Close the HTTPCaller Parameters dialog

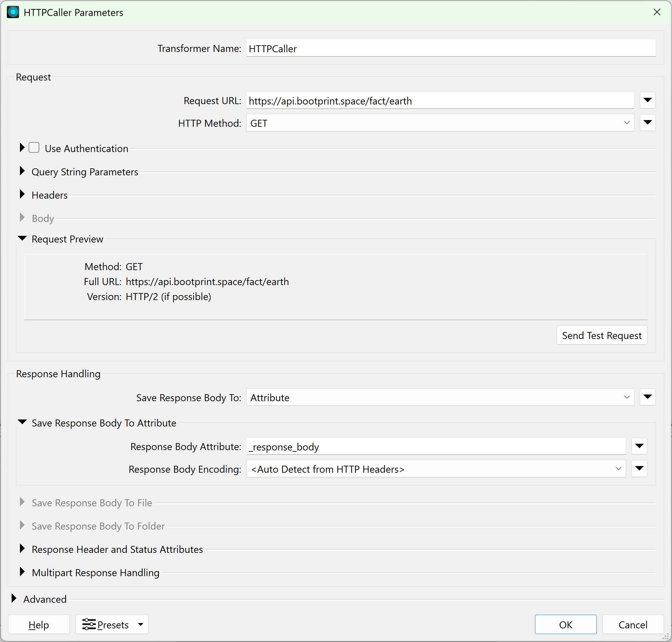click(x=657, y=12)
